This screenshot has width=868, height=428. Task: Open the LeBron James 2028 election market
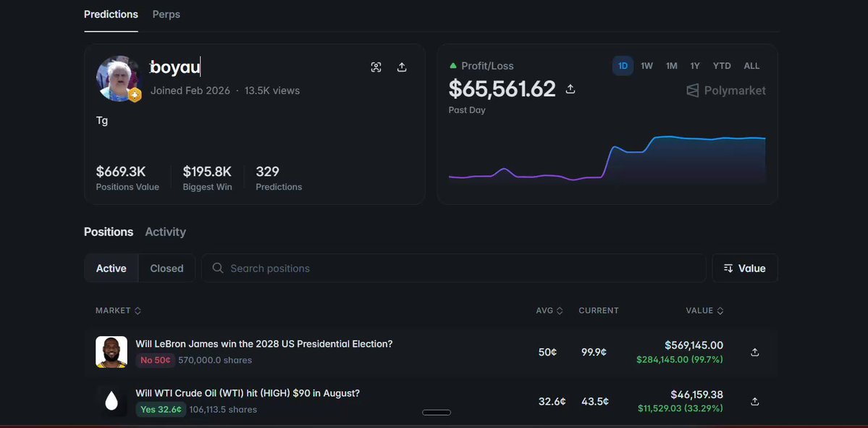(x=264, y=344)
